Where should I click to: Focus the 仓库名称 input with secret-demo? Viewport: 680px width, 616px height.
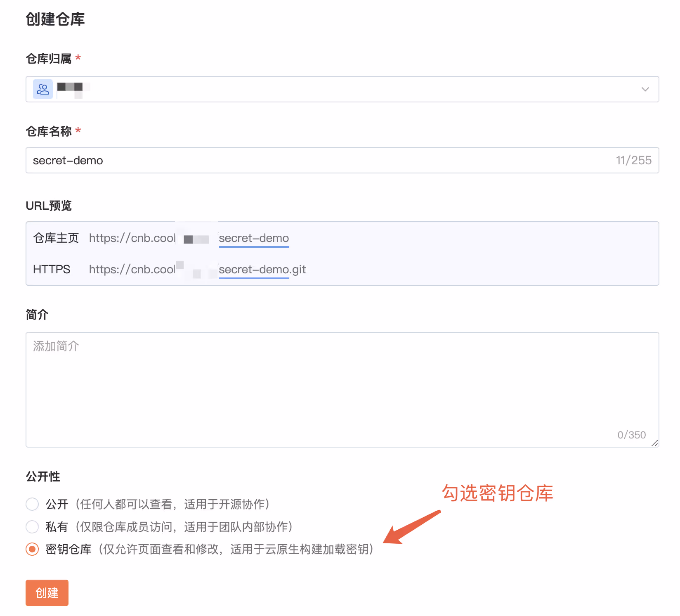[x=289, y=160]
